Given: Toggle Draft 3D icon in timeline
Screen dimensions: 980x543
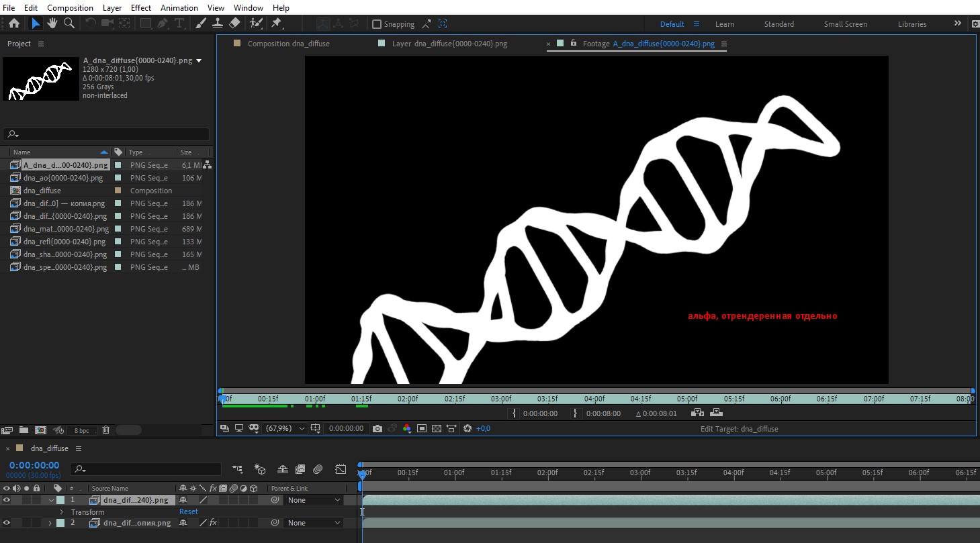Looking at the screenshot, I should click(260, 469).
